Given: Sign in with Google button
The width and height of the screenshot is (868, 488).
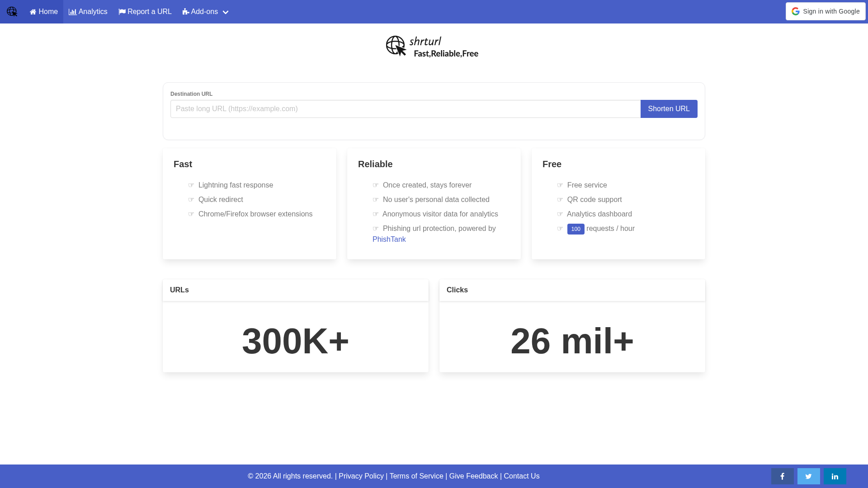Looking at the screenshot, I should click(x=826, y=11).
